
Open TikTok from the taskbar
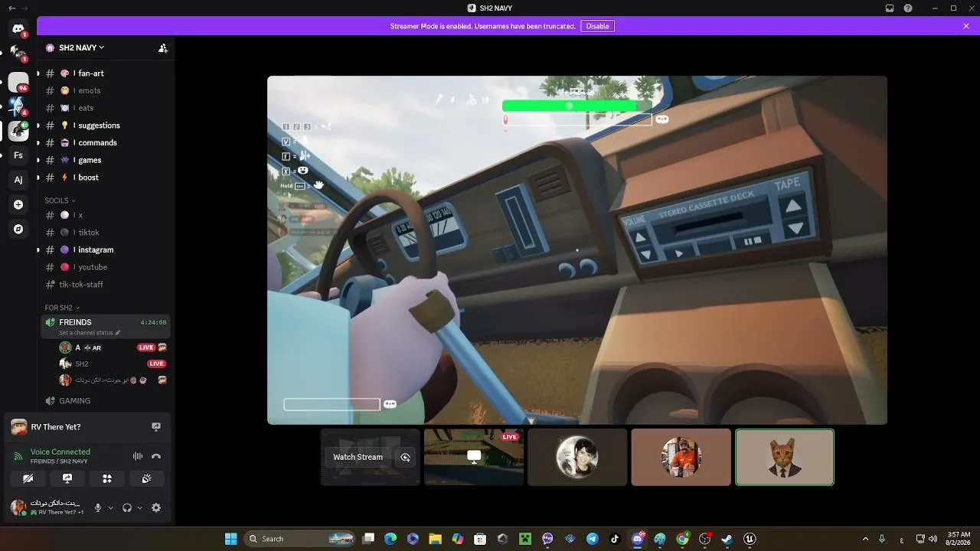615,539
